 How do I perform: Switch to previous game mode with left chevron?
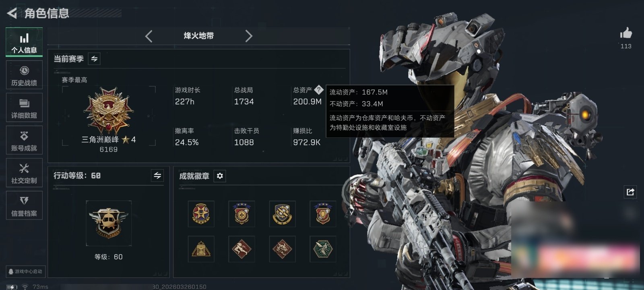149,36
